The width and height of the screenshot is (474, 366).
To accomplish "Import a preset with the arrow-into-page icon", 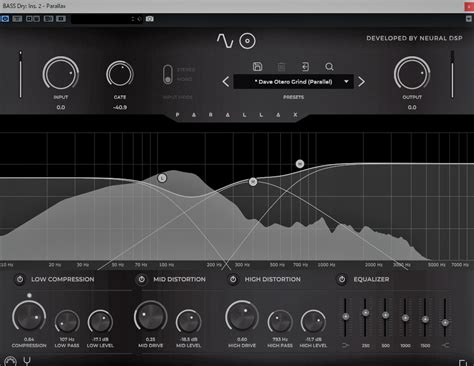I will pos(305,67).
